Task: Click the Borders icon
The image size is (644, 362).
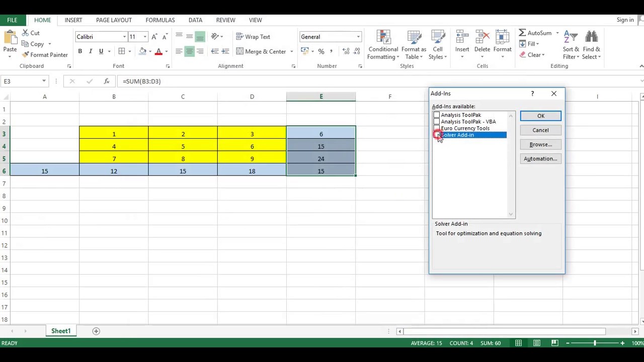Action: click(x=122, y=51)
